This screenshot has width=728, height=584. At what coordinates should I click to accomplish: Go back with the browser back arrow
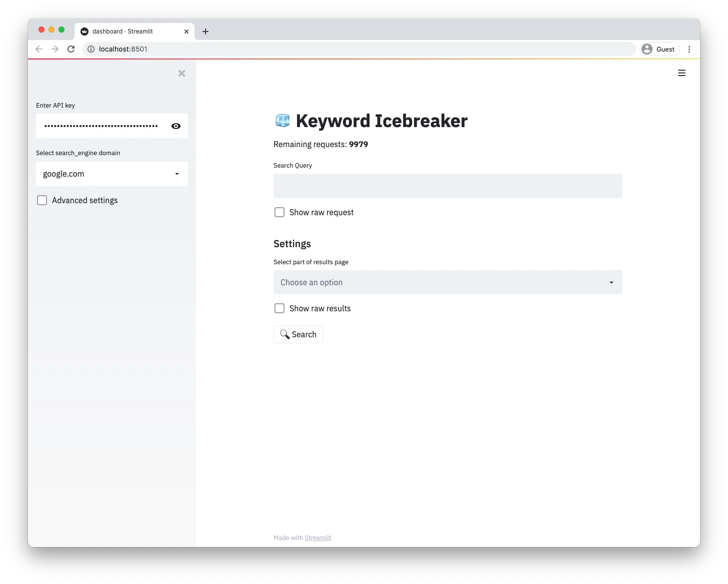39,49
